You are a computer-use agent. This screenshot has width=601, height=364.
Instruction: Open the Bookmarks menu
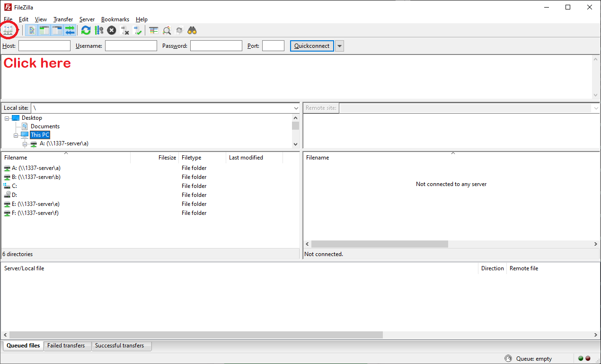(115, 19)
